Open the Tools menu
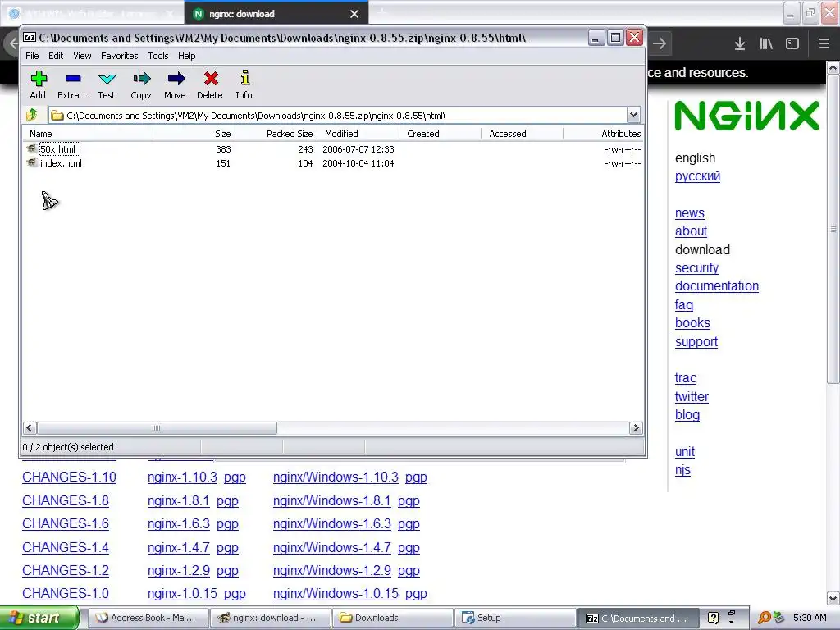This screenshot has width=840, height=630. click(158, 56)
